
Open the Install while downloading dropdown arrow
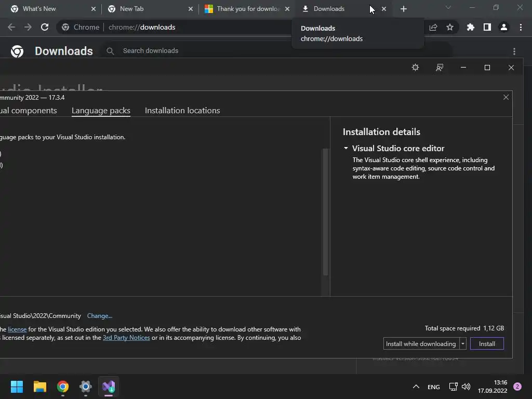[463, 344]
